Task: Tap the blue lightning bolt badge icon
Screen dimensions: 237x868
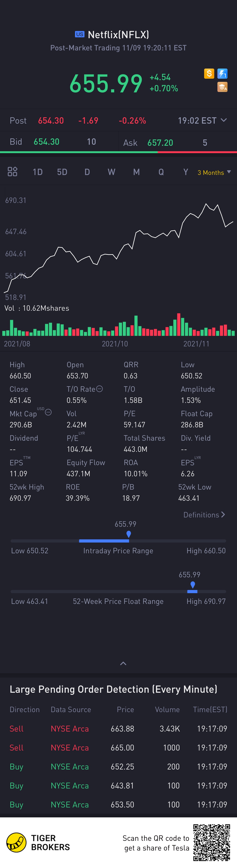Action: 222,73
